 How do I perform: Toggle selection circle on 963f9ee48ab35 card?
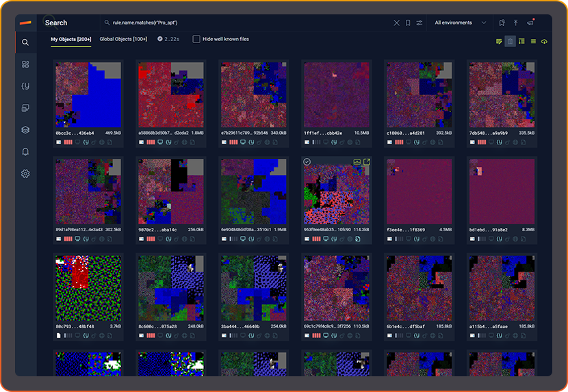point(307,162)
